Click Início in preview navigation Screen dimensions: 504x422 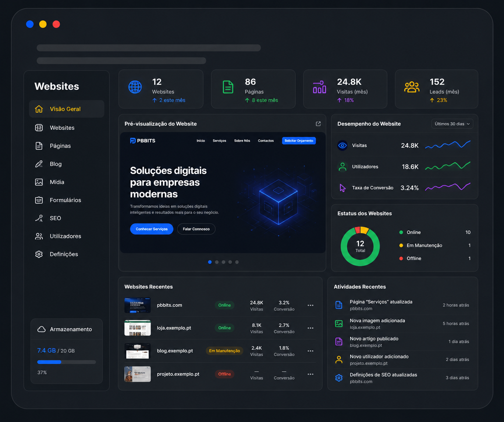pyautogui.click(x=200, y=141)
